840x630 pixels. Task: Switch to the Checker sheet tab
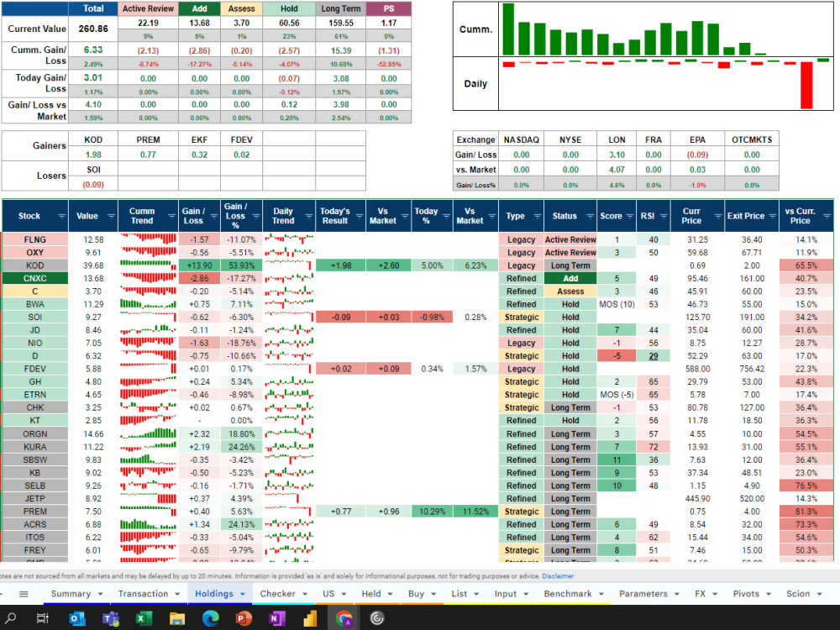279,593
